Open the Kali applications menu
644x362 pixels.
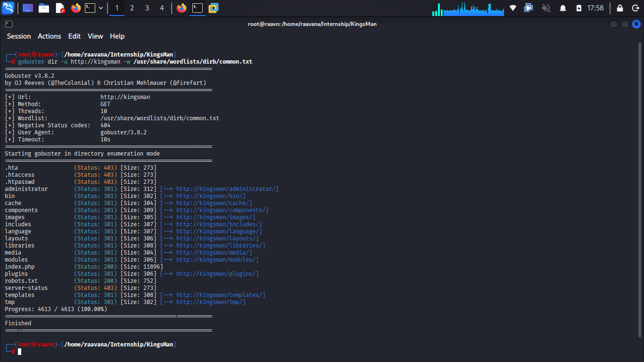pos(8,8)
